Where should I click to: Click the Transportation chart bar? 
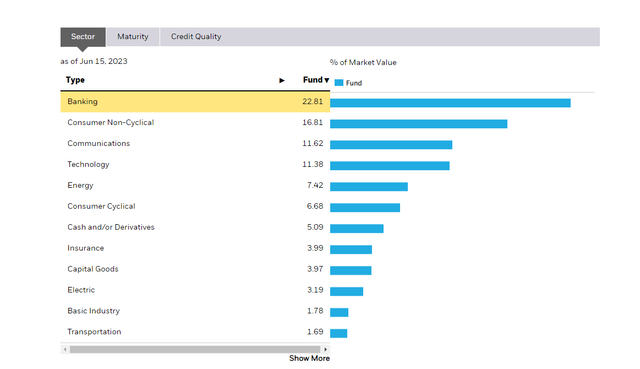[x=339, y=333]
